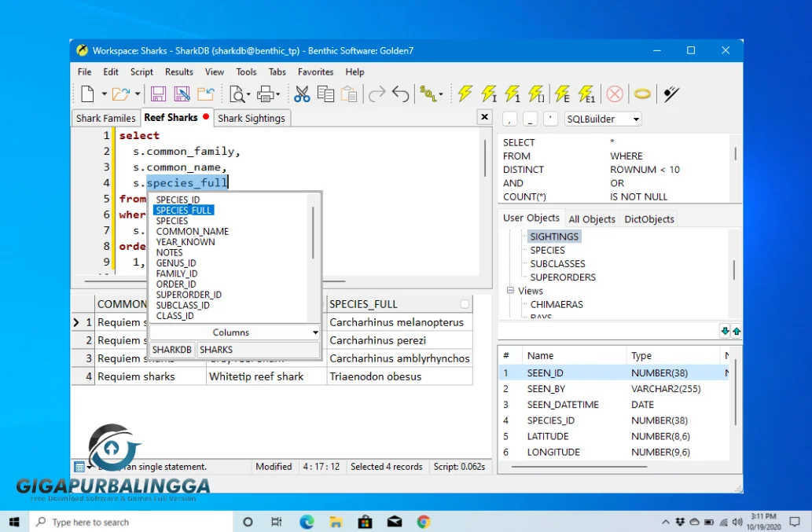This screenshot has height=532, width=812.
Task: Click the golden ring icon in toolbar
Action: point(642,94)
